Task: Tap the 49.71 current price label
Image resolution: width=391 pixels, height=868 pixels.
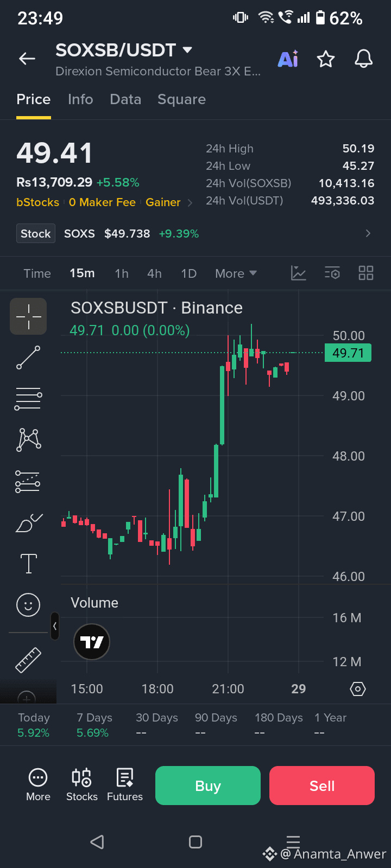Action: click(348, 353)
